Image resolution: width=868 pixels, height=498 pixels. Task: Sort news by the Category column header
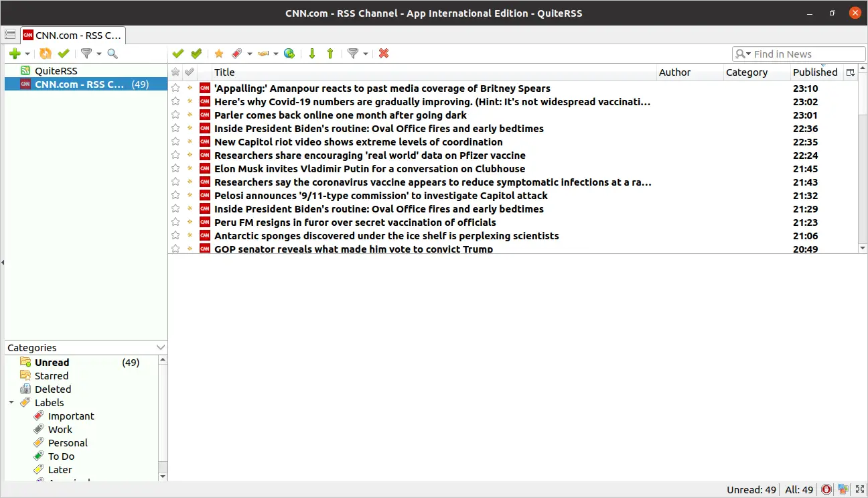757,72
